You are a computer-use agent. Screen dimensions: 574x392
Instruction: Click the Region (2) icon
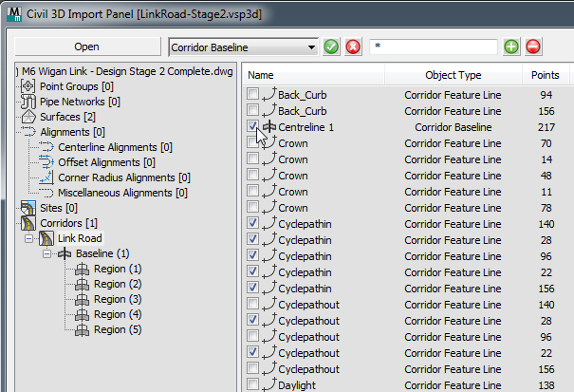pos(82,285)
